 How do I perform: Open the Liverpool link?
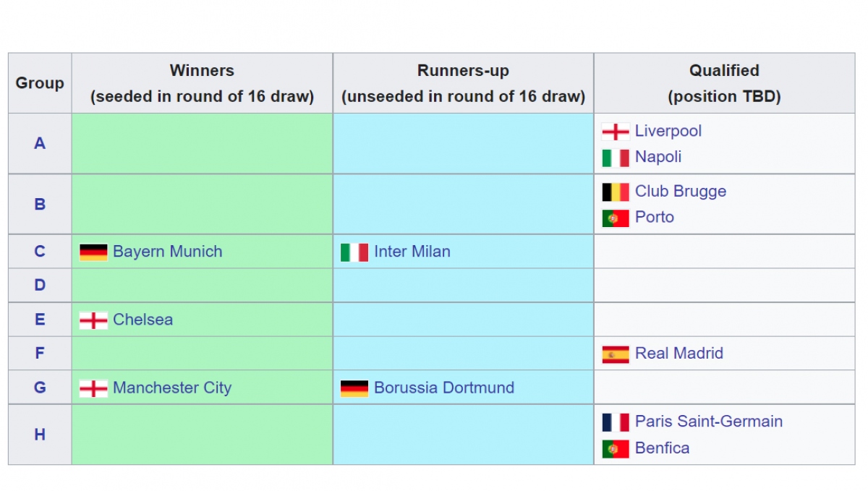click(x=668, y=131)
